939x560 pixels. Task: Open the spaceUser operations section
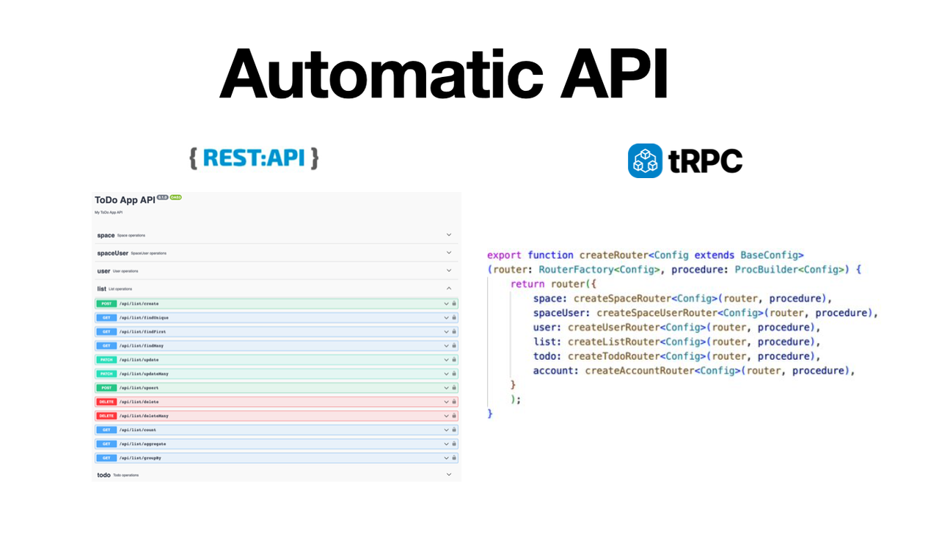coord(448,252)
